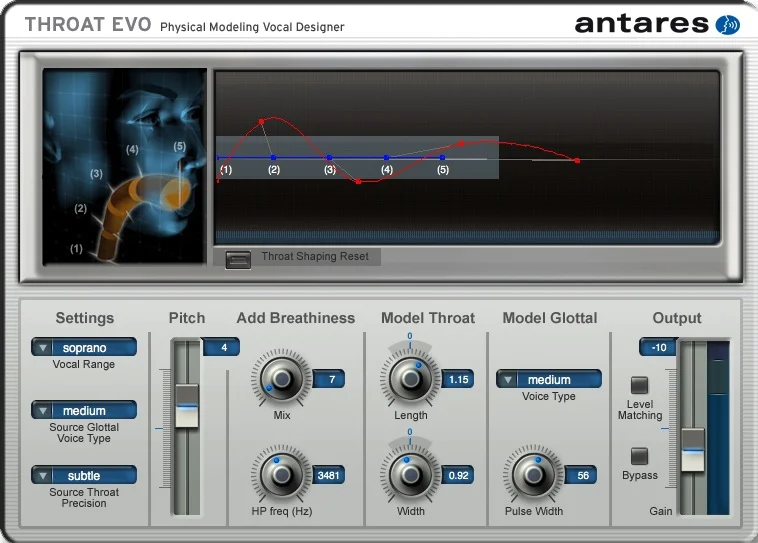The image size is (758, 543).
Task: Click the Mix value field showing 7
Action: [329, 379]
